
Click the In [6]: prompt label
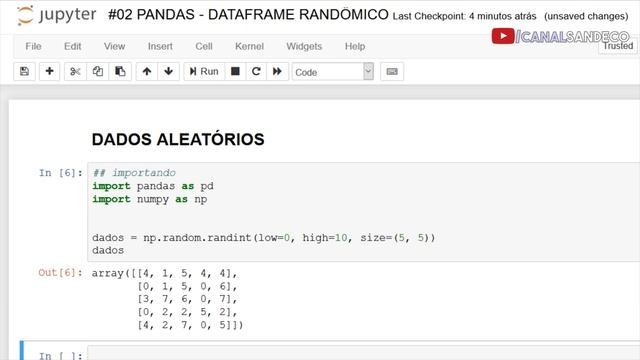60,173
